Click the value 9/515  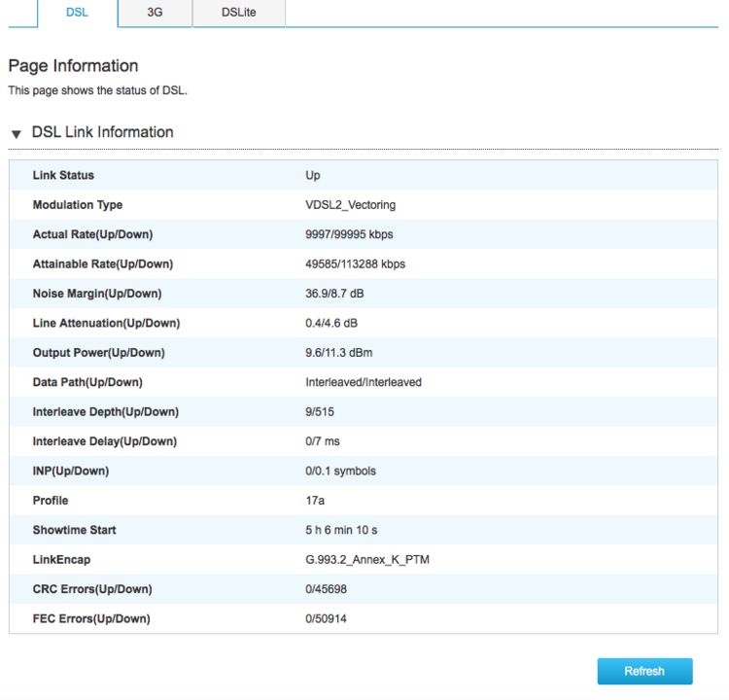click(320, 411)
